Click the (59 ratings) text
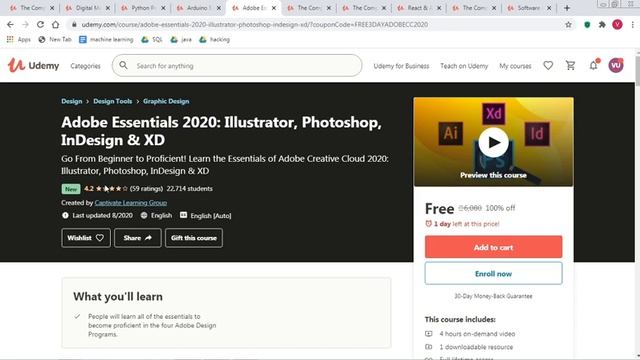 (x=146, y=189)
